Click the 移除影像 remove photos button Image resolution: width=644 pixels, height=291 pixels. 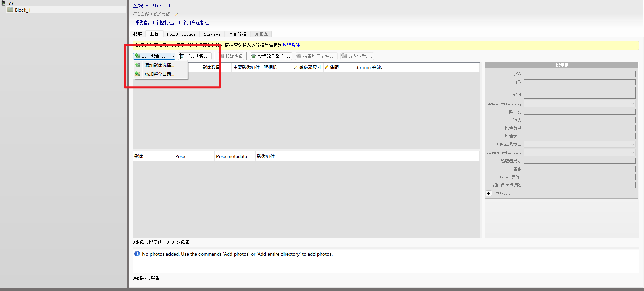point(231,56)
